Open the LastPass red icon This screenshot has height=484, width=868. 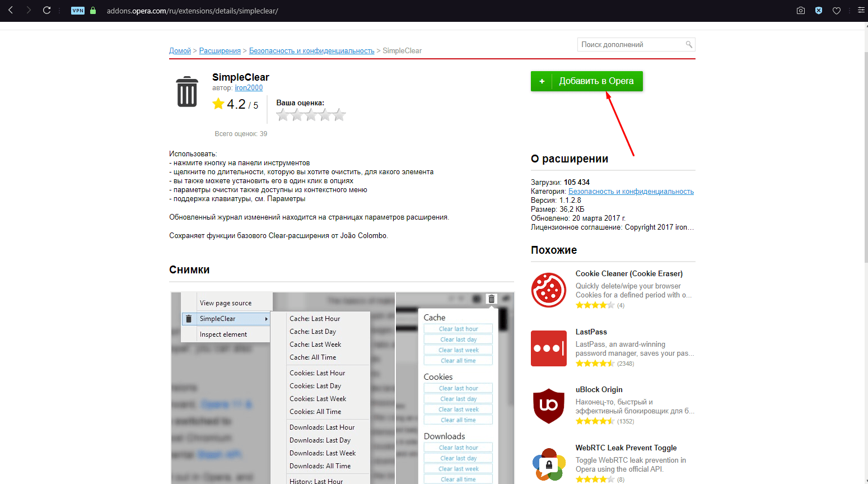549,348
